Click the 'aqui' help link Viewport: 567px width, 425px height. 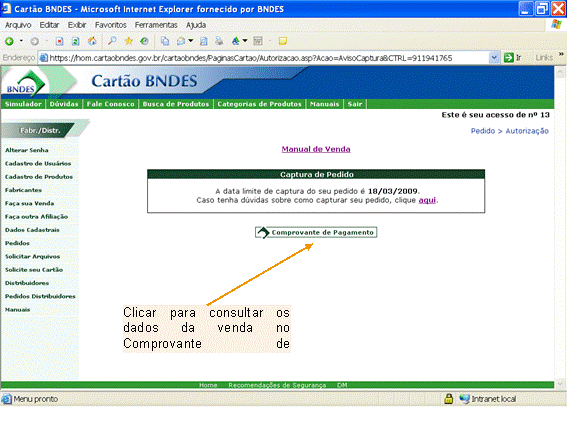(x=427, y=200)
